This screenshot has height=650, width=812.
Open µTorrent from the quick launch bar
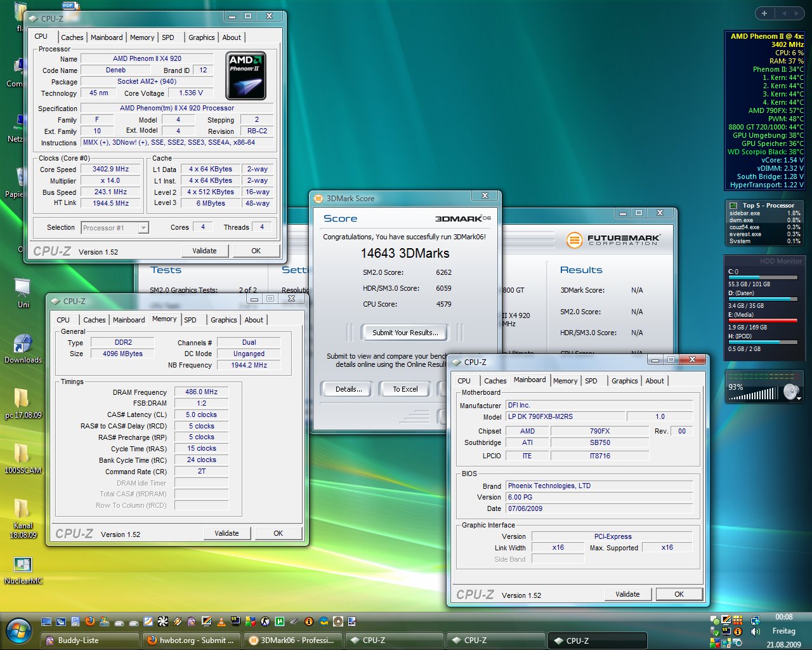(280, 621)
